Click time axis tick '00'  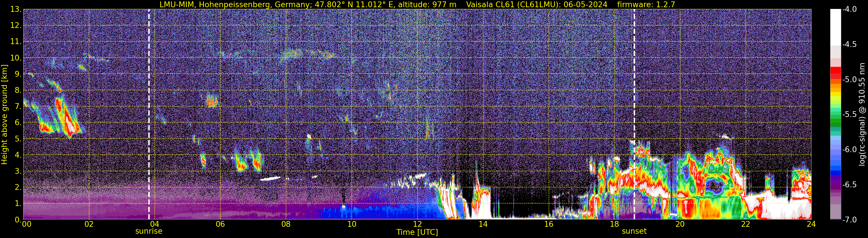tap(26, 224)
